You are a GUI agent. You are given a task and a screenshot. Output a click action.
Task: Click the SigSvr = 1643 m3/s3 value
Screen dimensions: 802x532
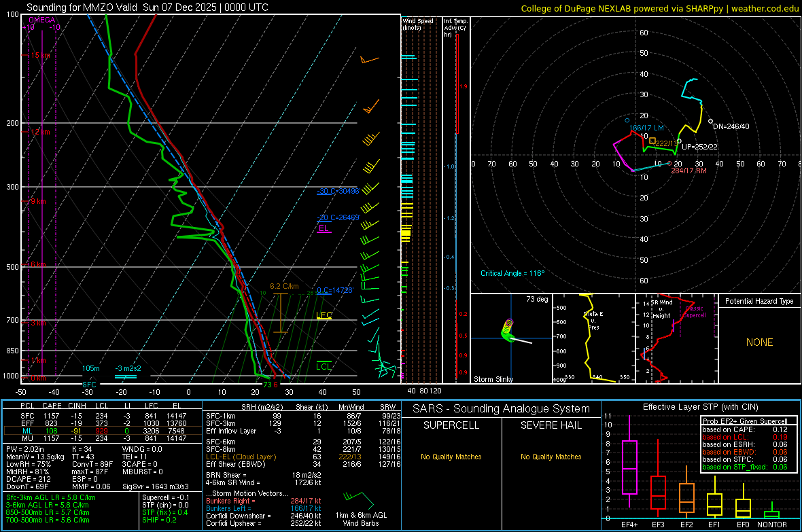tap(156, 486)
